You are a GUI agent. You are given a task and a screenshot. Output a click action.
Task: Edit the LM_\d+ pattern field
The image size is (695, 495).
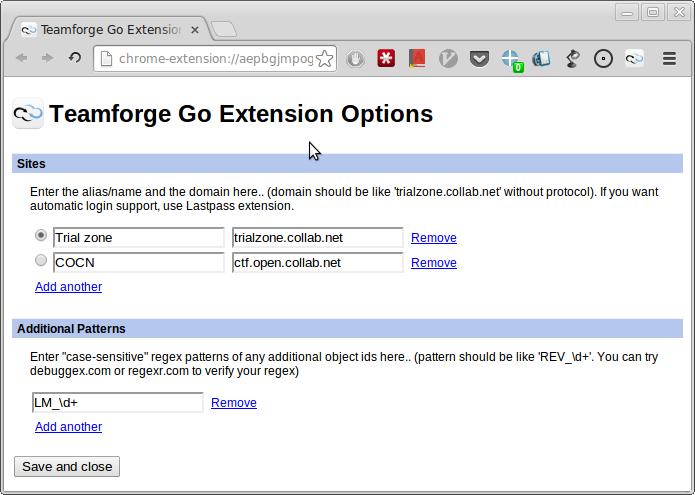pyautogui.click(x=118, y=402)
